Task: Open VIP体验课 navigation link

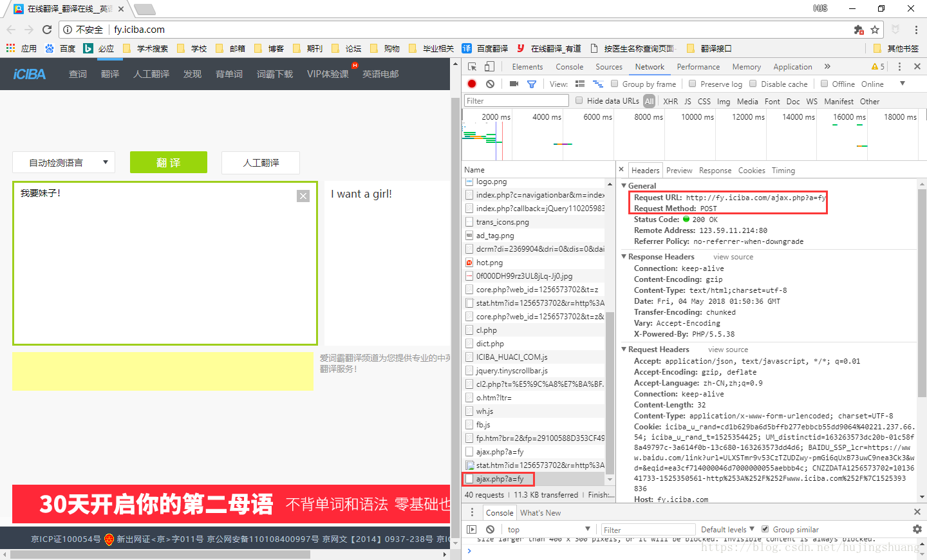Action: coord(328,74)
